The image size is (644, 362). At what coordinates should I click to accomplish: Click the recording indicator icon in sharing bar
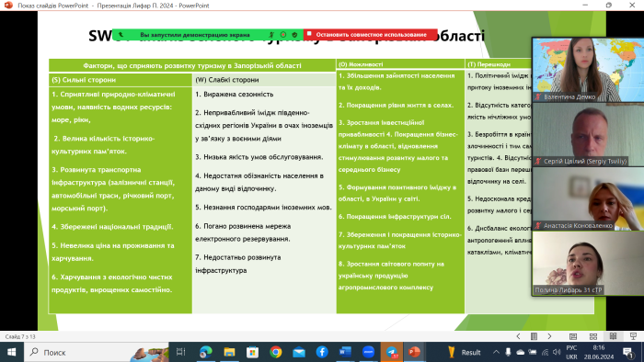pos(283,35)
